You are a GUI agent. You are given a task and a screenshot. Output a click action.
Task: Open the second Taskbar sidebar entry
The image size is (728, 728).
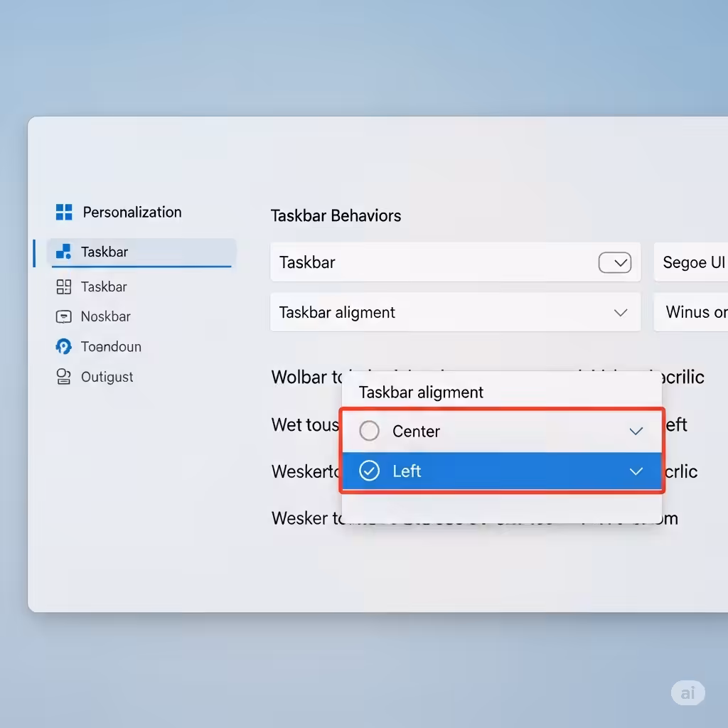tap(104, 287)
